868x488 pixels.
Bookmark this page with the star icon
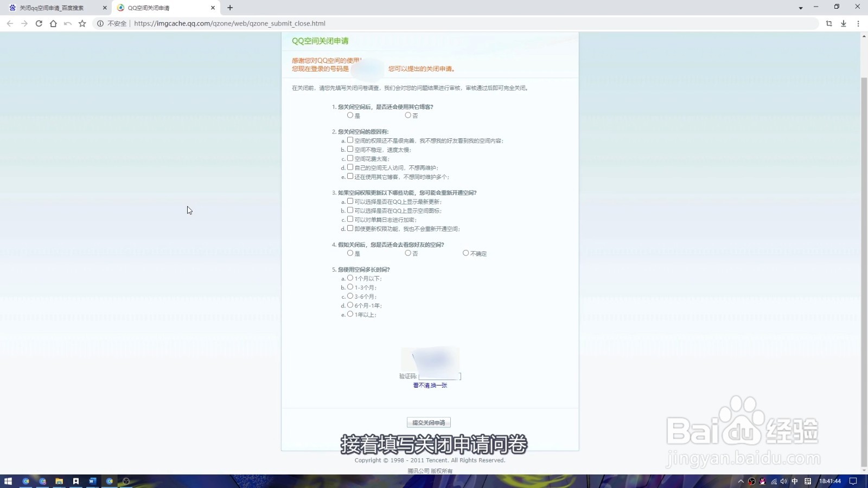[x=82, y=23]
